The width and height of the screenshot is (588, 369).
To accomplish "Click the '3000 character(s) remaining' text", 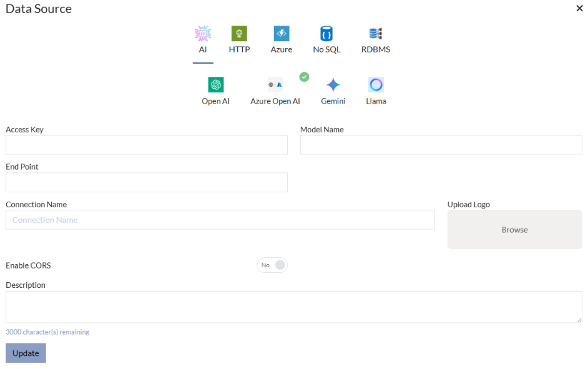I will coord(47,332).
